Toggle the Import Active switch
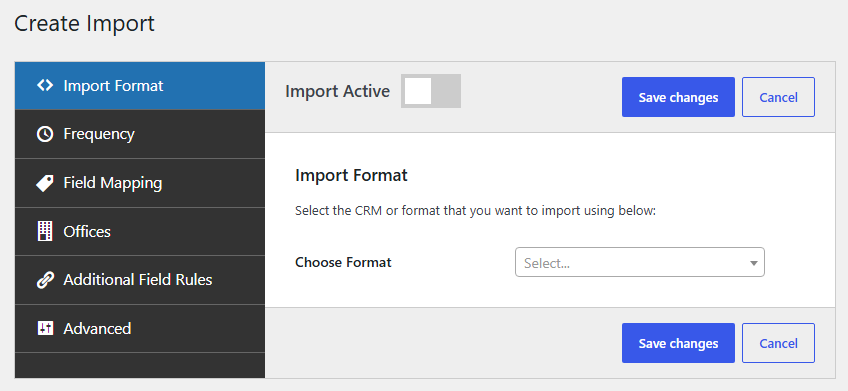The width and height of the screenshot is (848, 391). [x=430, y=91]
